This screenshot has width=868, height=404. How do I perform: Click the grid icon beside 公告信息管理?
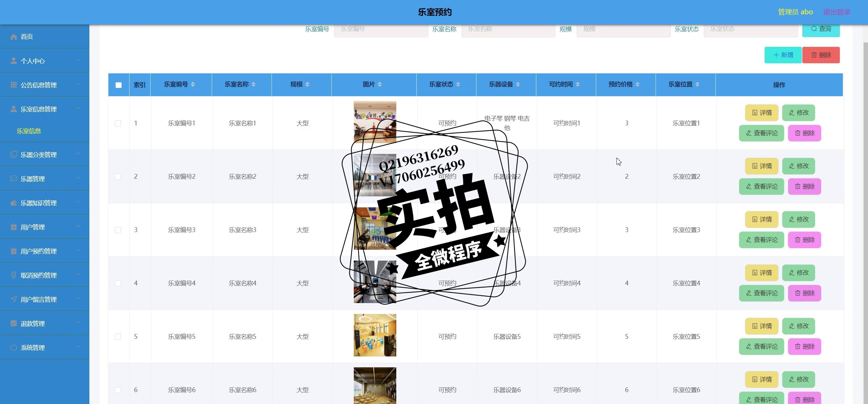click(x=14, y=85)
